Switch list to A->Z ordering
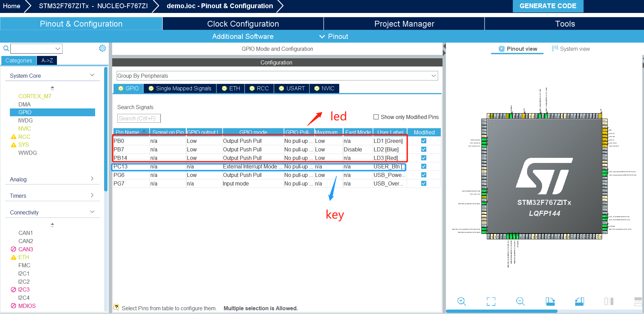The image size is (644, 314). coord(47,60)
